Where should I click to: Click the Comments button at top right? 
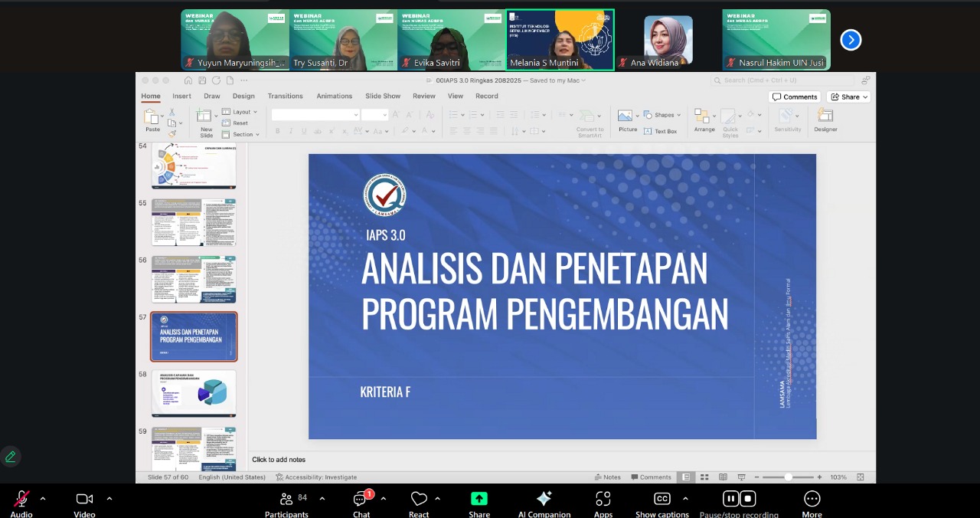(795, 97)
